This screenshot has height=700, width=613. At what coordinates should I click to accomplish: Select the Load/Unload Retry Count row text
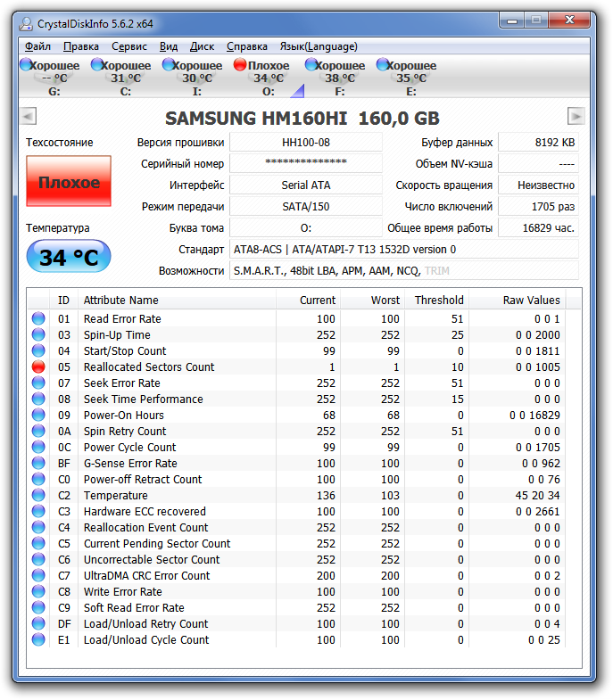145,623
